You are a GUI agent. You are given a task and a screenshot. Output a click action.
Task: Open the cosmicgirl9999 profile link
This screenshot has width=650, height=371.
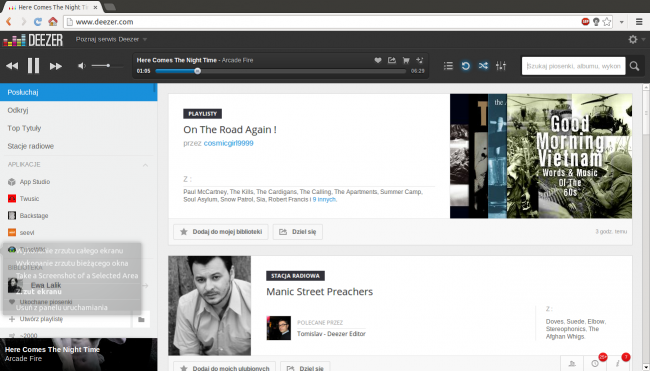[x=228, y=143]
